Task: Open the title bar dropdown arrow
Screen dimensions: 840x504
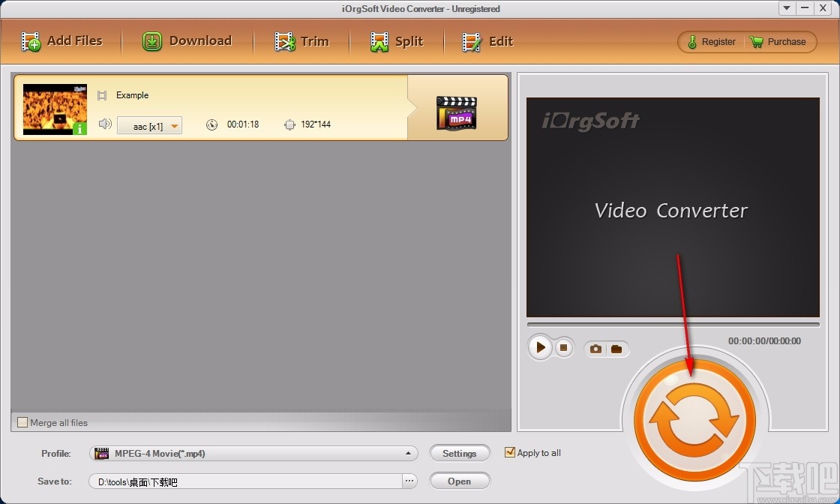Action: coord(786,8)
